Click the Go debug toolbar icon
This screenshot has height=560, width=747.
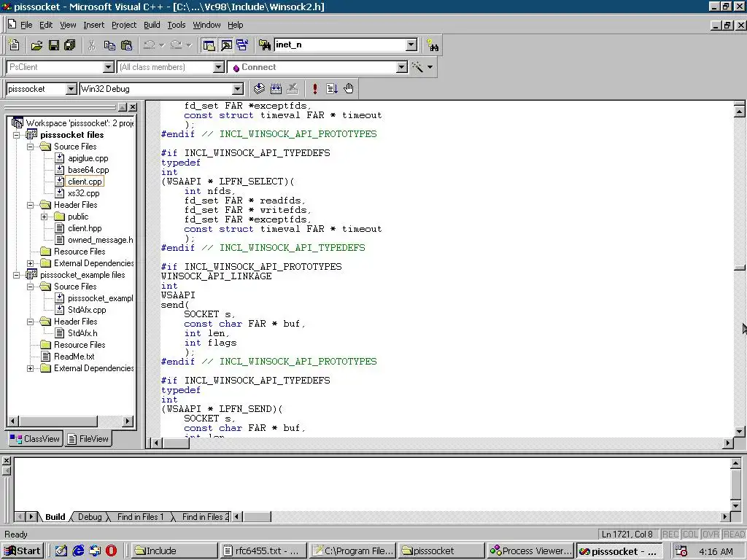332,88
